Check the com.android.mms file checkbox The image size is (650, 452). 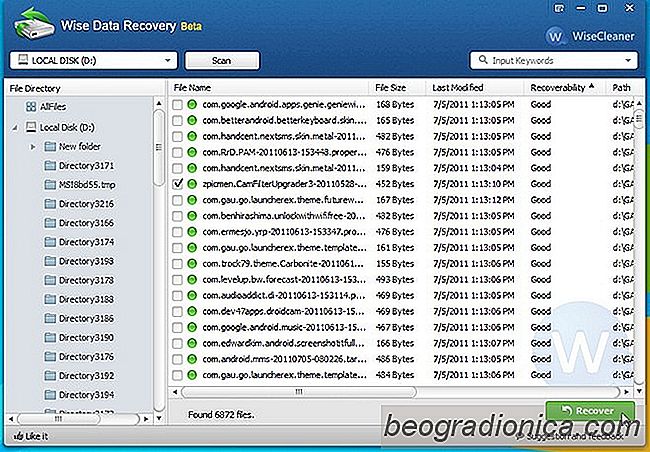177,359
